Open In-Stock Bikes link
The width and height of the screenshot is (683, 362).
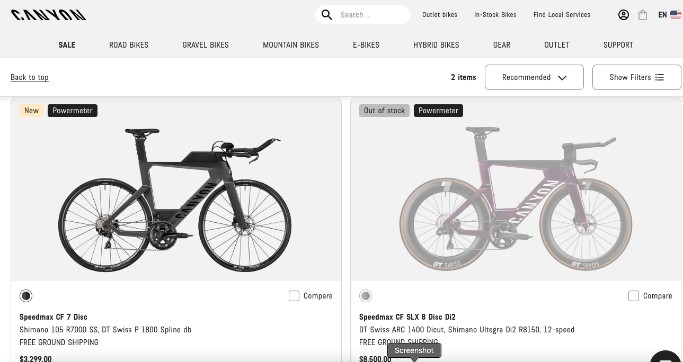click(x=495, y=15)
